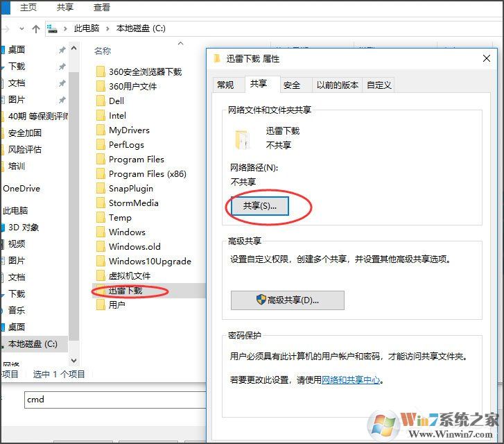Select the Windows.old folder icon
The height and width of the screenshot is (444, 504).
point(101,246)
